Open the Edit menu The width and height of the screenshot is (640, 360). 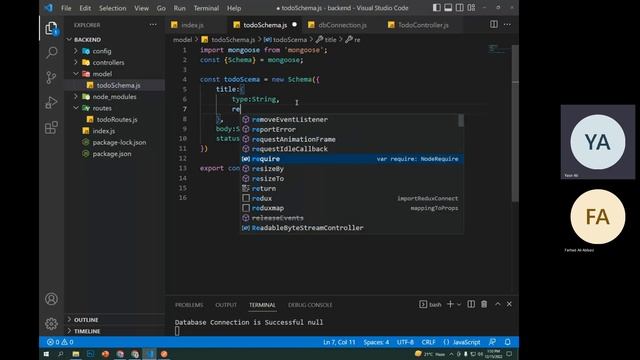click(x=85, y=8)
